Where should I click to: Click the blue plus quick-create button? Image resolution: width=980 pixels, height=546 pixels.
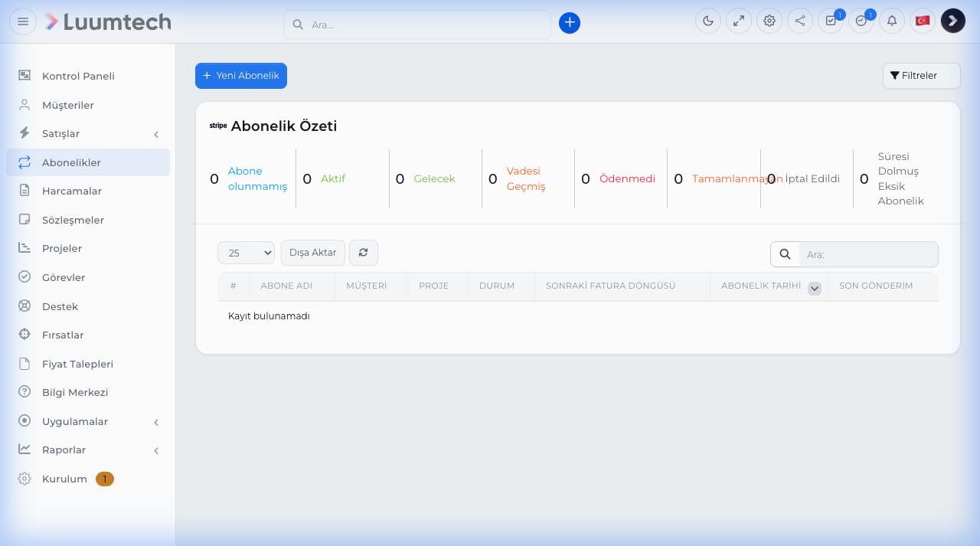click(570, 23)
